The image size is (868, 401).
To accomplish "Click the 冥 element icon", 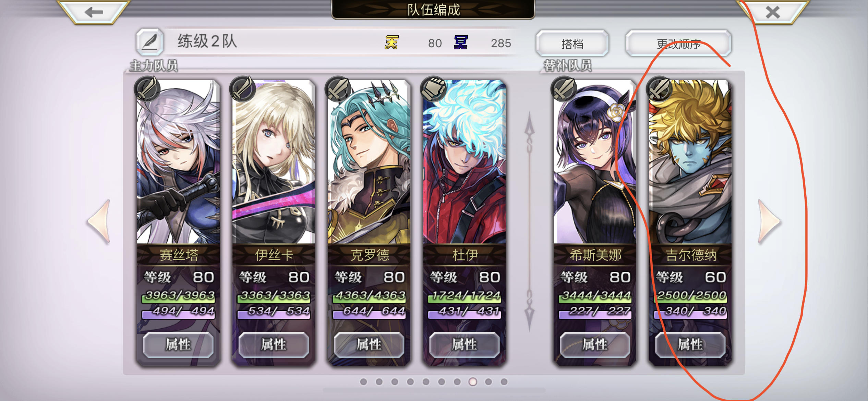I will (460, 42).
